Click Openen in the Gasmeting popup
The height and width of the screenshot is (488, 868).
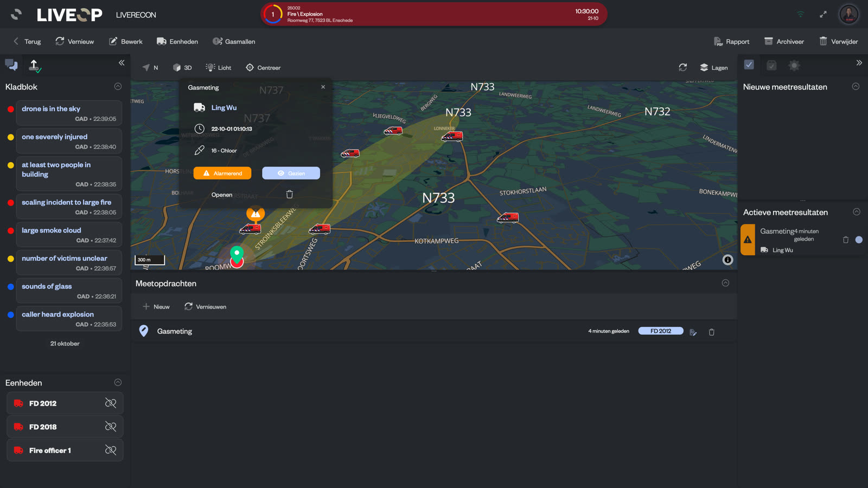point(222,195)
